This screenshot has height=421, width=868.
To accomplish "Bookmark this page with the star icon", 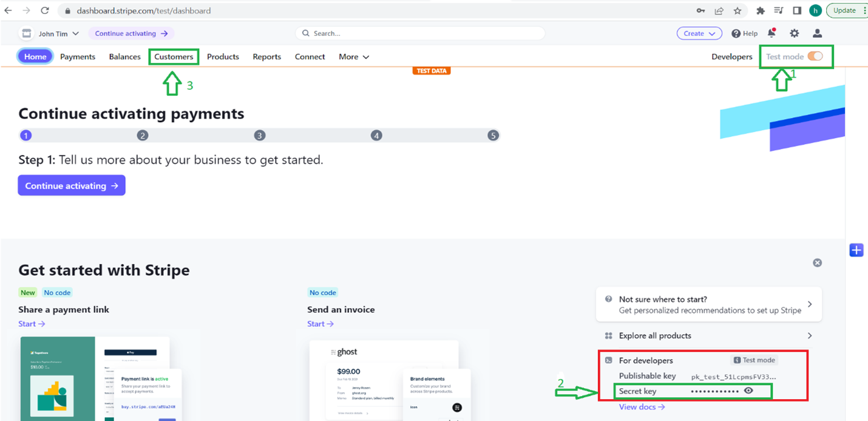I will click(x=737, y=11).
